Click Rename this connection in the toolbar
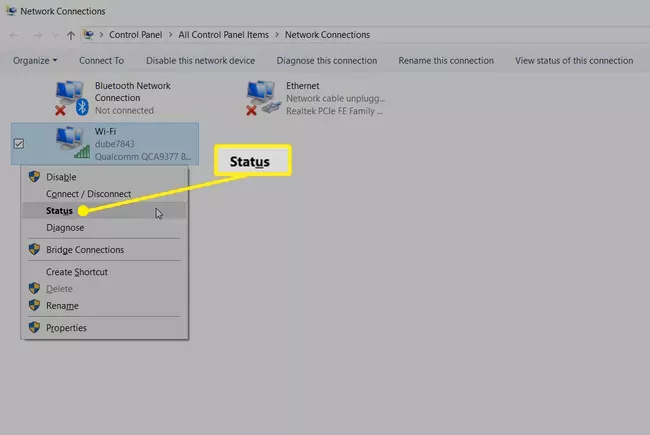 [x=446, y=61]
